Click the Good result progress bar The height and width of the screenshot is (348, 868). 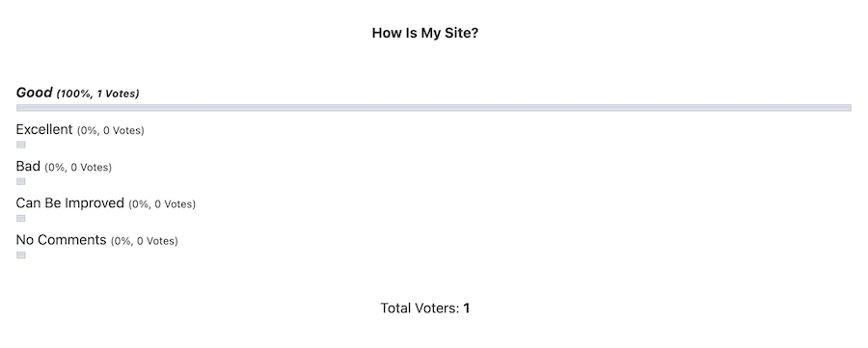pos(433,108)
